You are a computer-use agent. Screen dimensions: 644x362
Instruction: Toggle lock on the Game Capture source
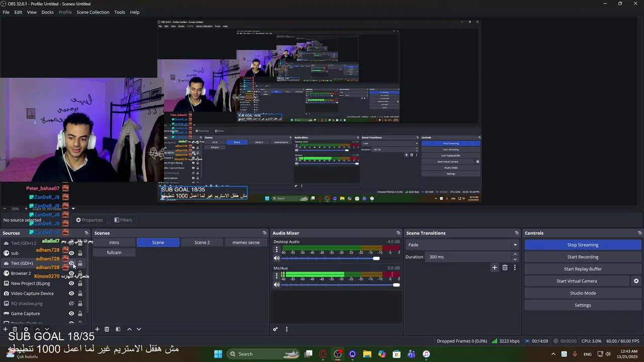point(80,313)
